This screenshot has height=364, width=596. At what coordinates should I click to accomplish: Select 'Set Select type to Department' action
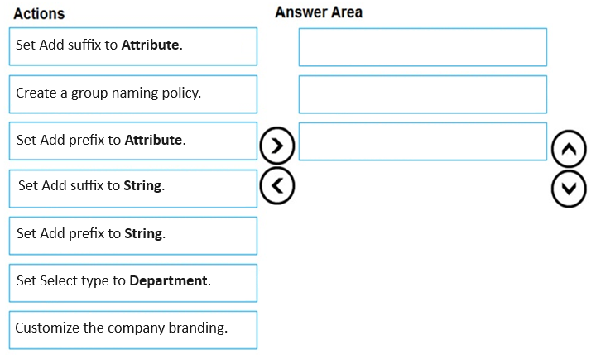[x=133, y=281]
